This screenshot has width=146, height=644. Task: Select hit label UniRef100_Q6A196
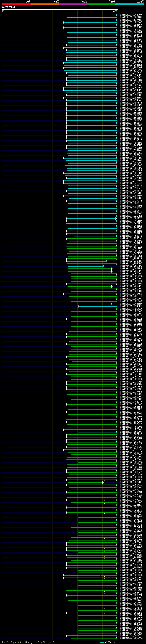(x=131, y=175)
